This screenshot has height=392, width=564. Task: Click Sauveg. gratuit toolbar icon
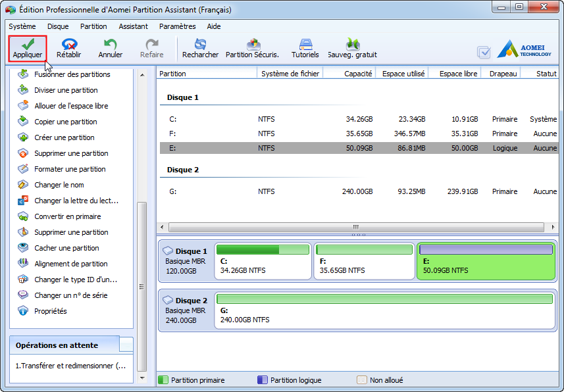[x=353, y=49]
